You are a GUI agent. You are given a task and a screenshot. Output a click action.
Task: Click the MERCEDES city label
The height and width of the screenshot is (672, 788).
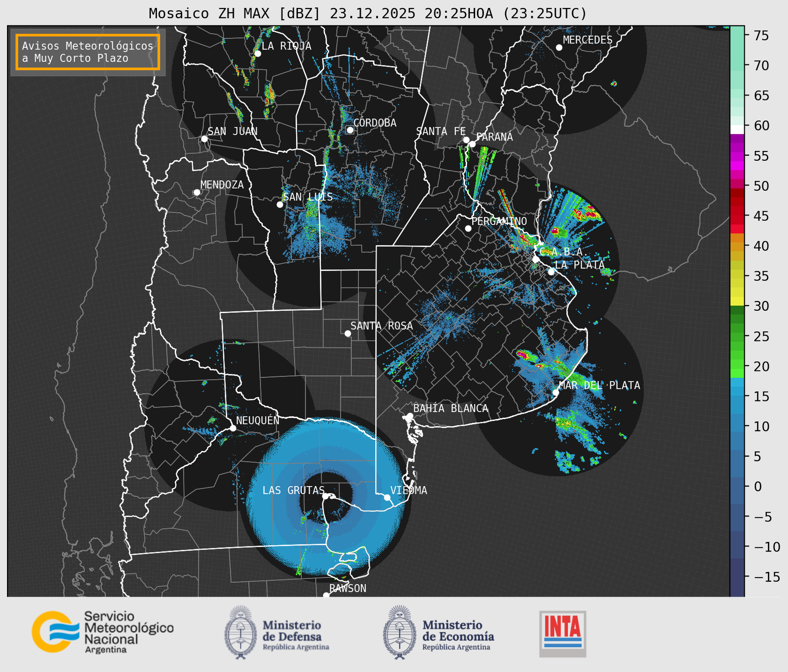click(588, 40)
